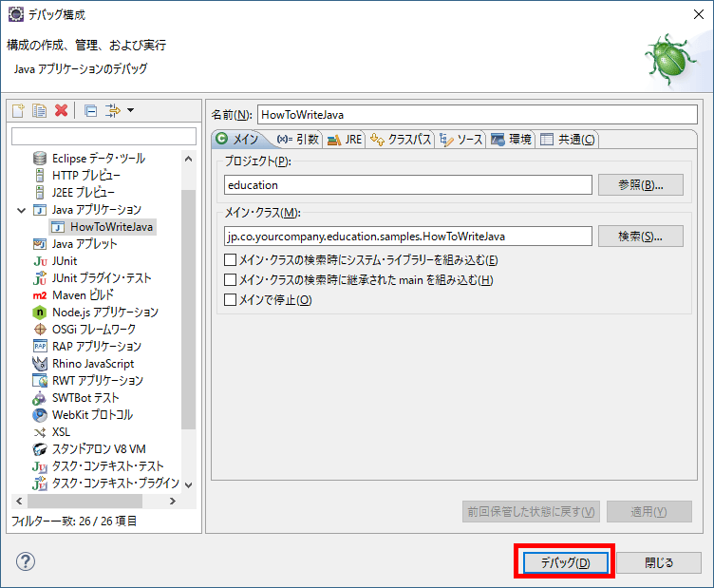Screen dimensions: 714x588
Task: Click the プロジェクト field containing education
Action: point(408,185)
